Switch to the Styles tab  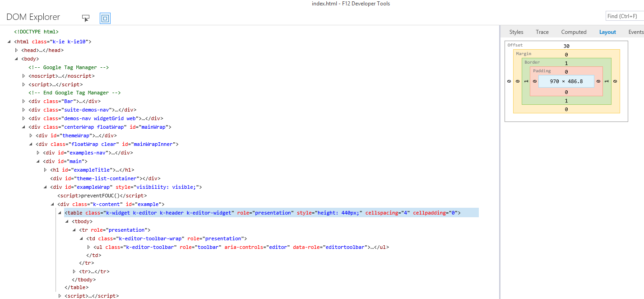(516, 32)
